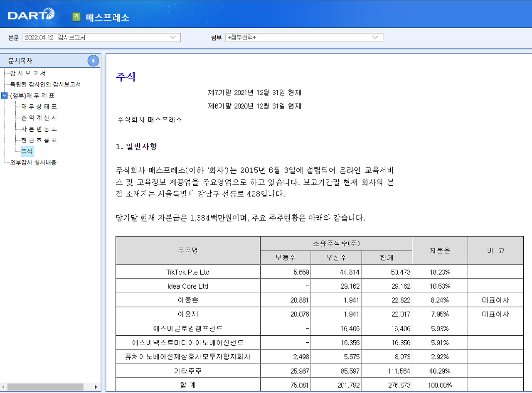Click the 퓨처이노베이션제삼호사모투자합자회사 cell
The height and width of the screenshot is (393, 532).
(x=188, y=357)
